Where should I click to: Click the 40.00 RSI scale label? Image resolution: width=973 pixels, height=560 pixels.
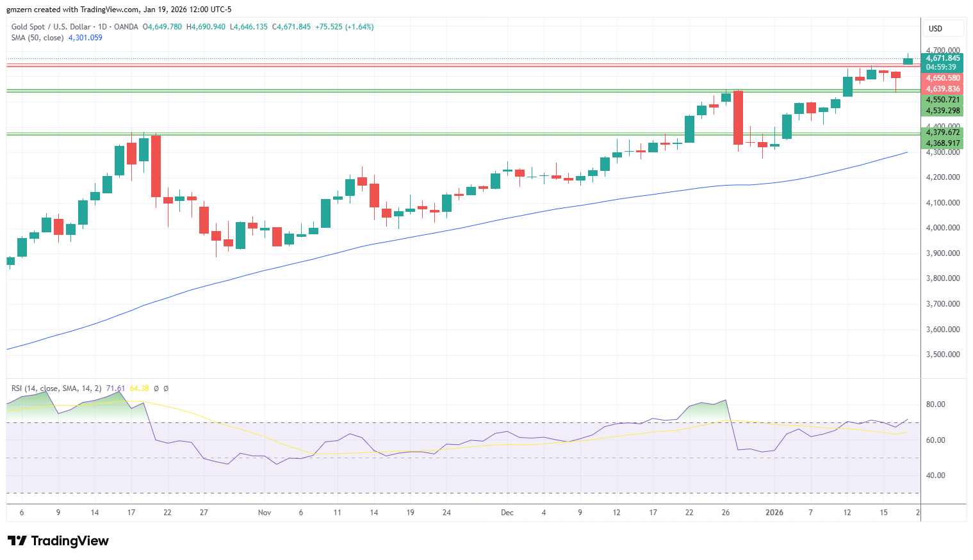pos(936,476)
